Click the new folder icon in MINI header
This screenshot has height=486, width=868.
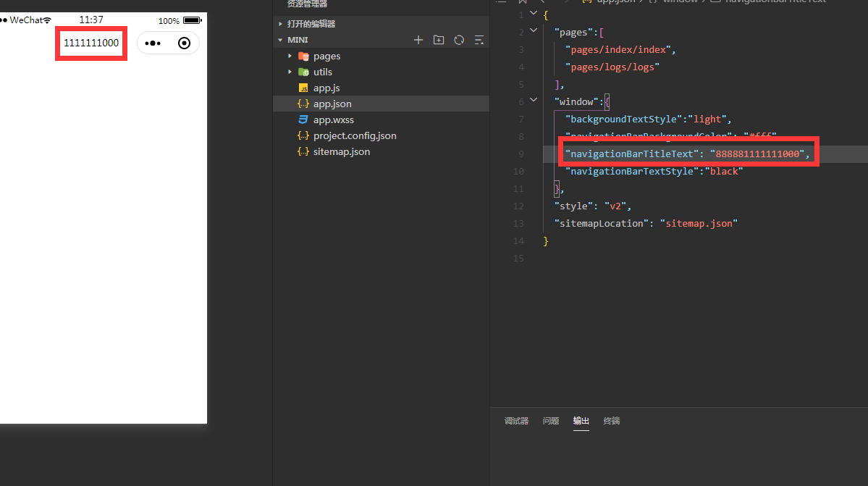(x=439, y=40)
